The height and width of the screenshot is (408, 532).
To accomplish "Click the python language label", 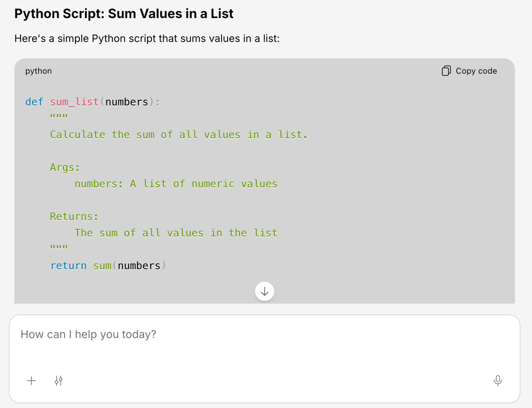I will point(39,71).
